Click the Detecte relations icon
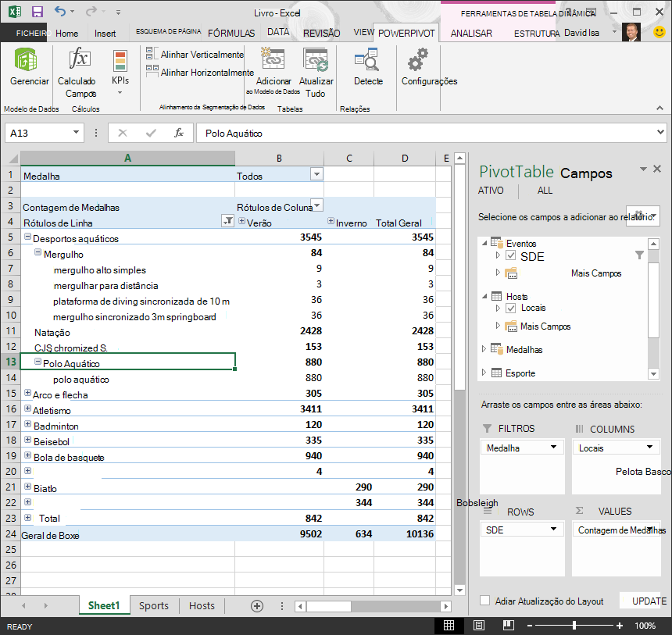672x635 pixels. 366,59
